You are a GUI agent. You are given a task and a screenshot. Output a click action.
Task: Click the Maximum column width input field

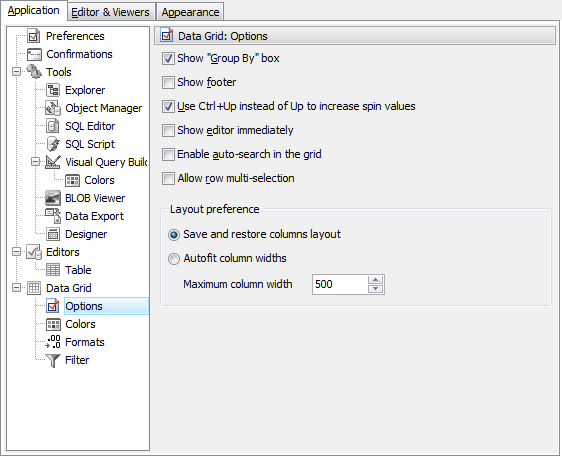(339, 284)
